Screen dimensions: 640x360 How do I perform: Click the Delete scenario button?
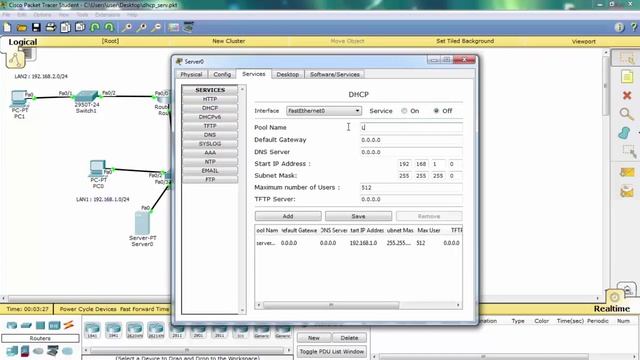pos(349,338)
